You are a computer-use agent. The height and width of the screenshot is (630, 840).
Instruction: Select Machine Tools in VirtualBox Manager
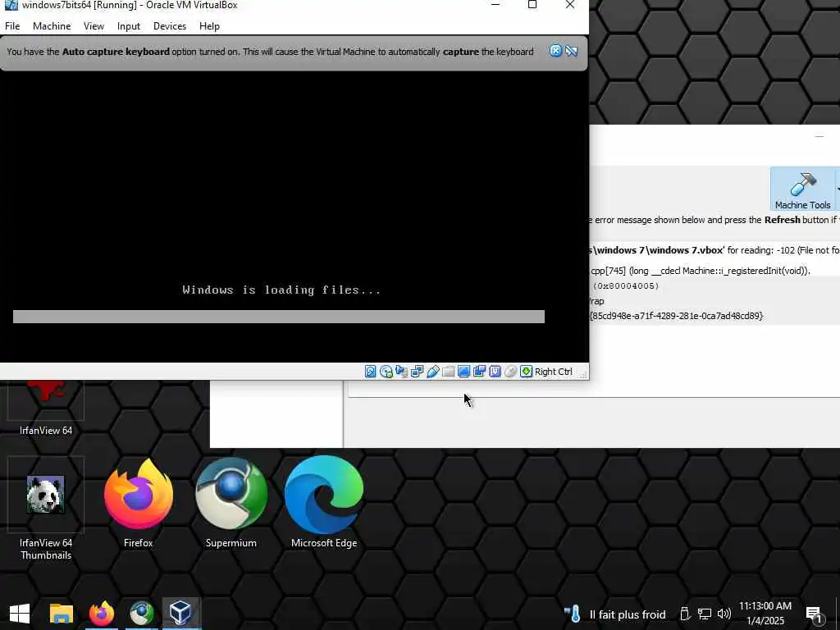(x=802, y=189)
